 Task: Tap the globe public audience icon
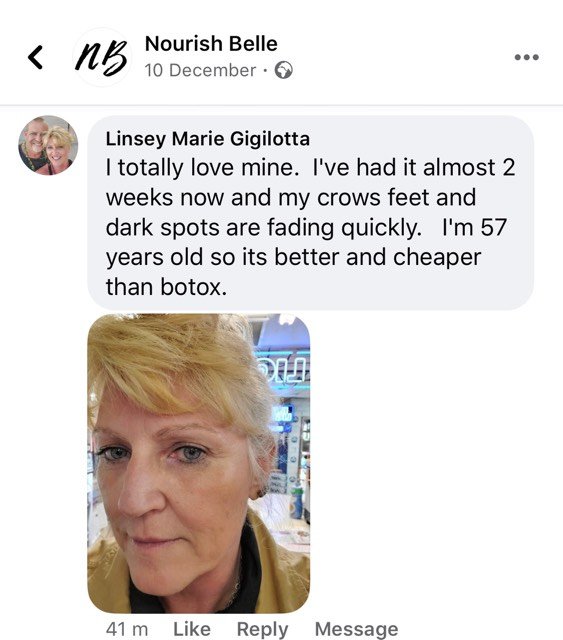click(283, 70)
